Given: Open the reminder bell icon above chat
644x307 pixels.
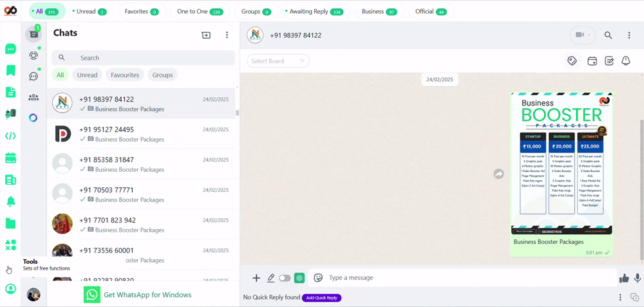Looking at the screenshot, I should (x=625, y=61).
